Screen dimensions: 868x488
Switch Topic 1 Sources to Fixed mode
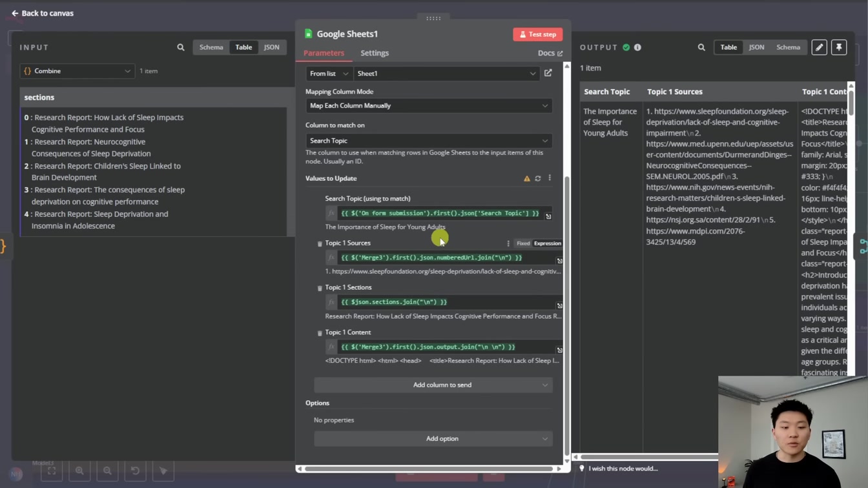(523, 243)
